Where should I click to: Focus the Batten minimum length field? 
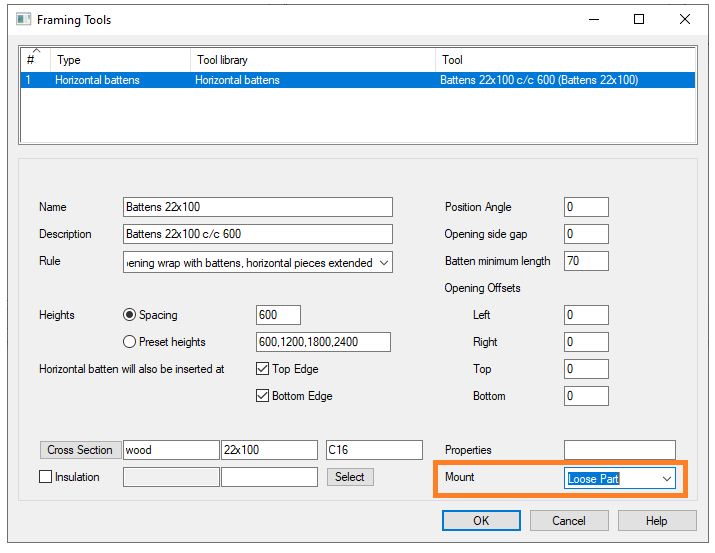pos(586,262)
